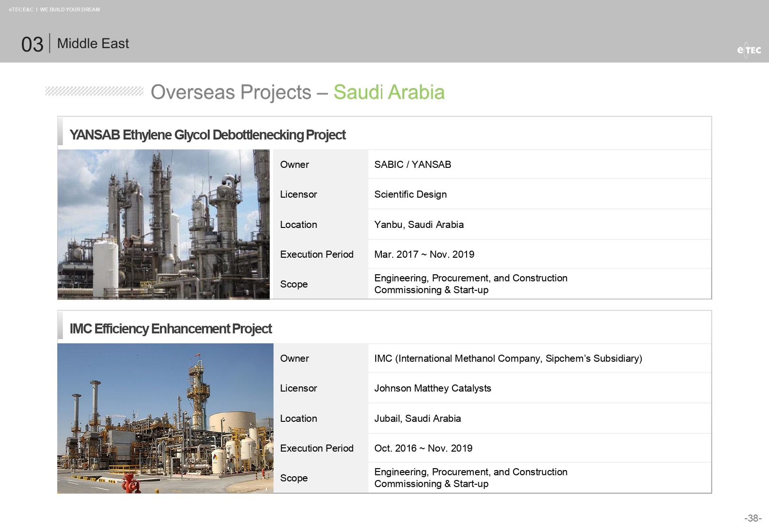Click 'eTEC E&C | WE BUILD YOUR DREAM' tagline
The width and height of the screenshot is (769, 532).
click(x=54, y=9)
